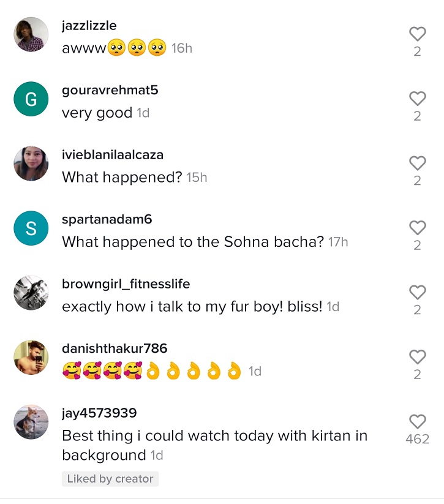Tap spartanadam6's teal S avatar
The height and width of the screenshot is (504, 444).
click(31, 228)
